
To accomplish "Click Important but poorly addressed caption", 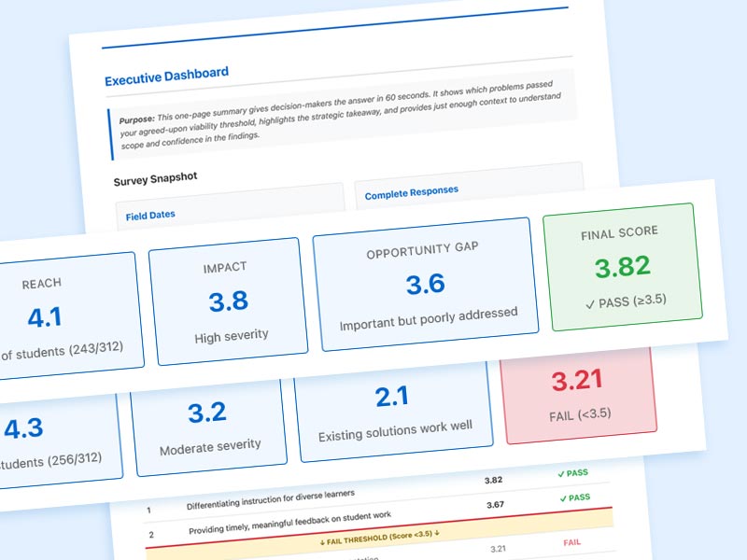I will 429,318.
